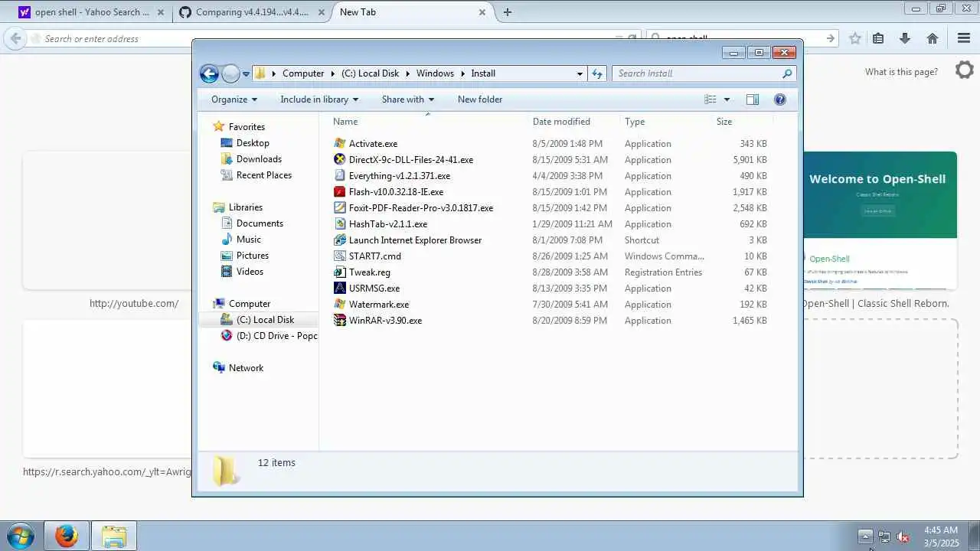Select the WinRAR-v3.90.exe icon
Image resolution: width=980 pixels, height=551 pixels.
pyautogui.click(x=340, y=321)
